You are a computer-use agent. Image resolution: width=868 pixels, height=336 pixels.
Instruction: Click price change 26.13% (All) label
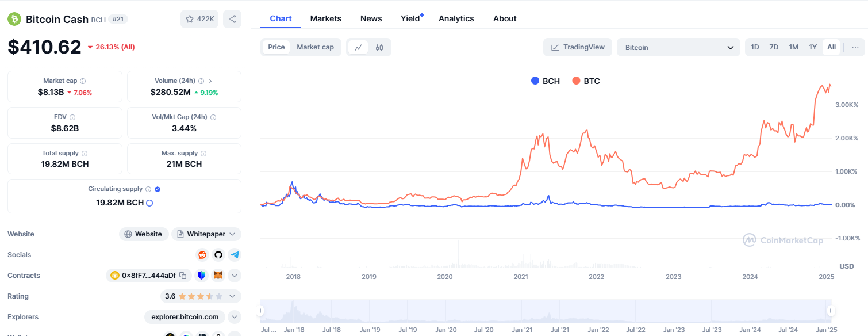point(111,47)
